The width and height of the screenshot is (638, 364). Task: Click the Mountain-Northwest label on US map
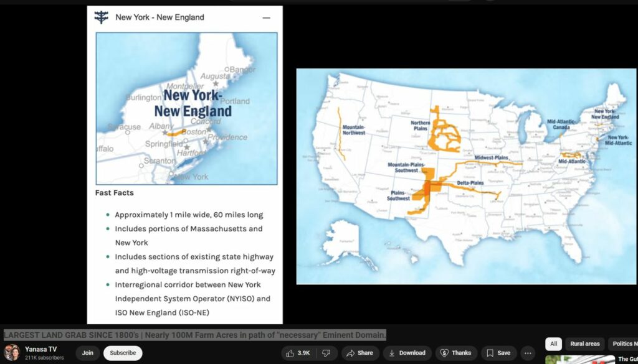click(x=354, y=130)
